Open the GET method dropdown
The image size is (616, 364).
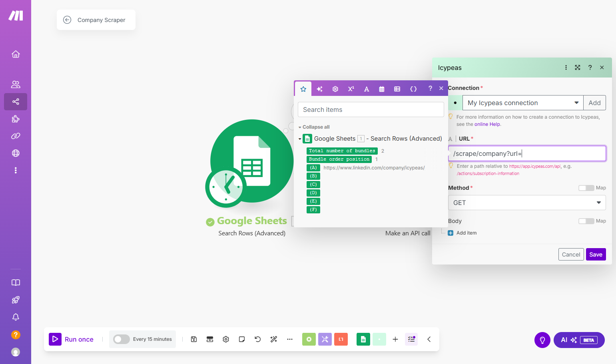[527, 203]
